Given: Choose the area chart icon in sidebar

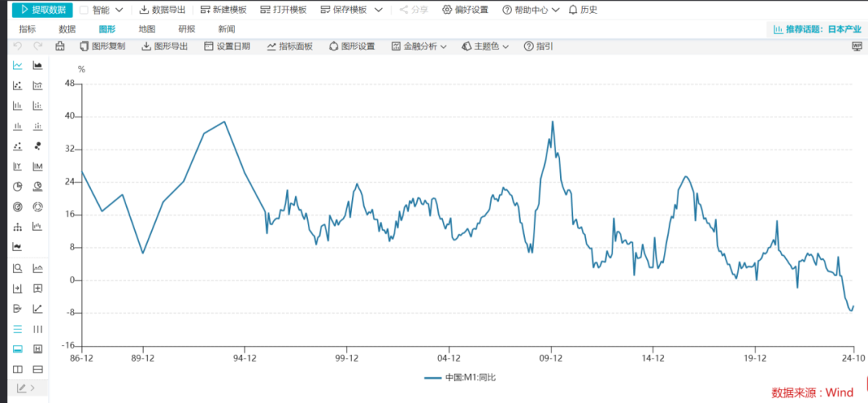Looking at the screenshot, I should coord(37,65).
